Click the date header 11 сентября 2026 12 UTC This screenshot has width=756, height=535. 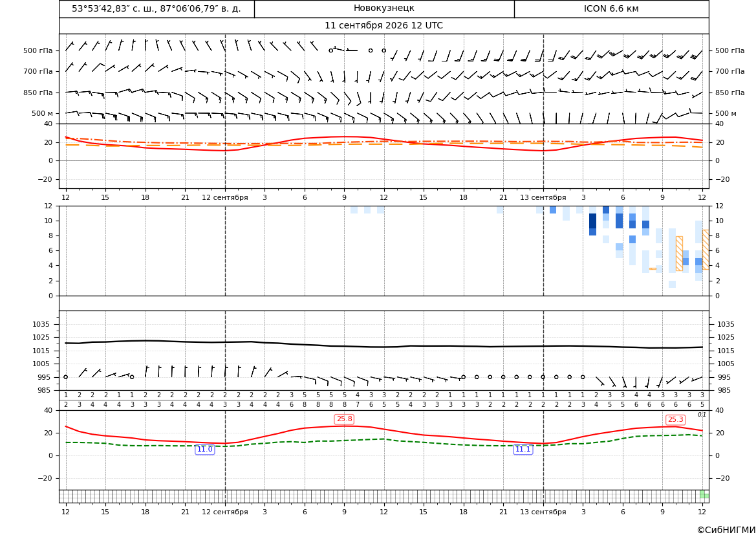point(383,26)
